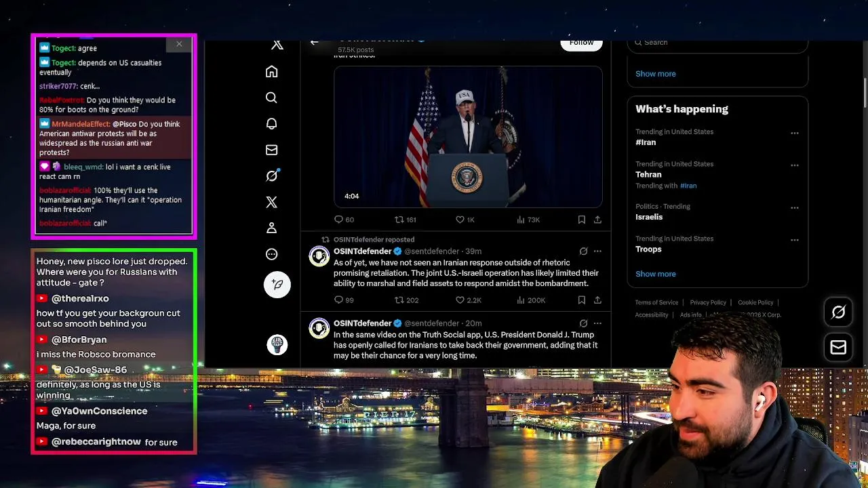The image size is (868, 488).
Task: Open the Premium X icon in sidebar
Action: [271, 202]
